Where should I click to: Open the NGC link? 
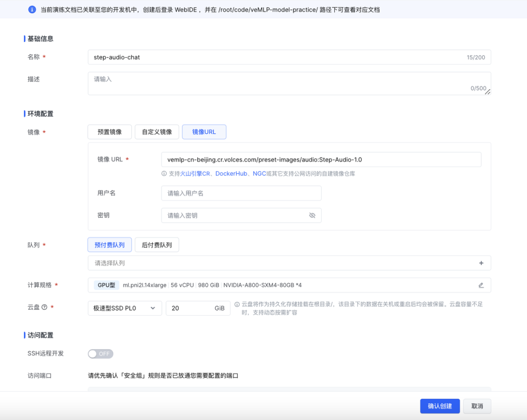(x=259, y=174)
